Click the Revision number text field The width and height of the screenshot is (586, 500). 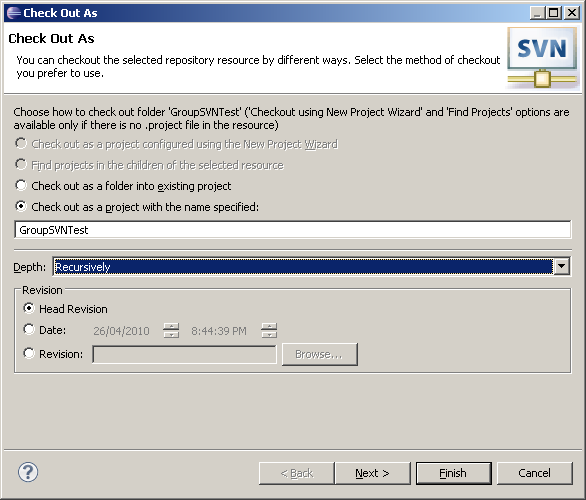(x=184, y=354)
